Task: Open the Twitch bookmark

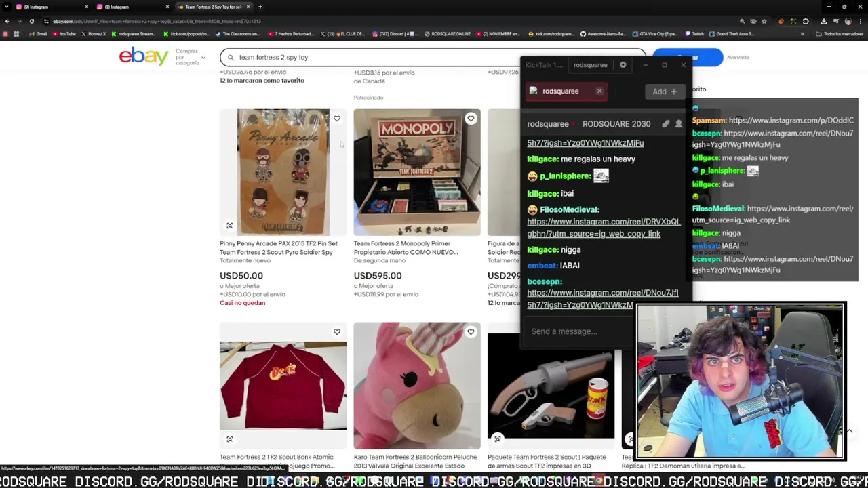Action: pyautogui.click(x=695, y=34)
